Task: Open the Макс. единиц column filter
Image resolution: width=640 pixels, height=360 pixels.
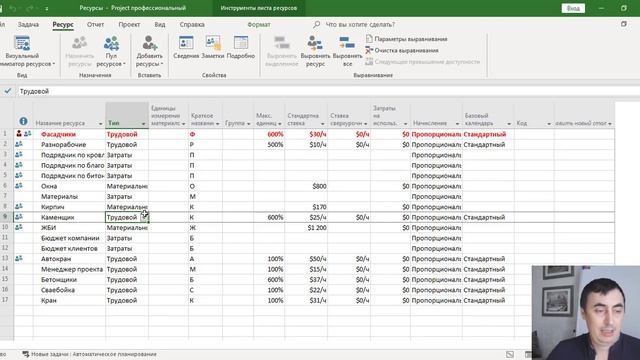Action: [x=280, y=124]
